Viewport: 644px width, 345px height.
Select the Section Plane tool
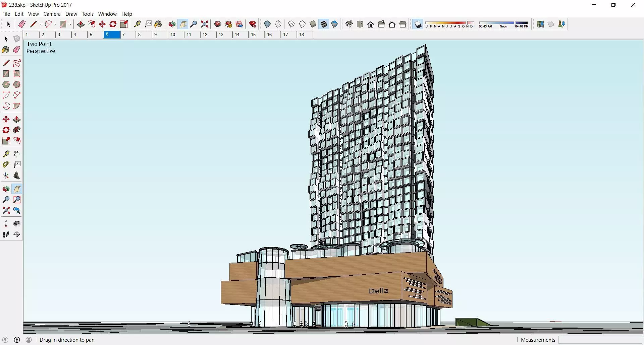click(17, 234)
